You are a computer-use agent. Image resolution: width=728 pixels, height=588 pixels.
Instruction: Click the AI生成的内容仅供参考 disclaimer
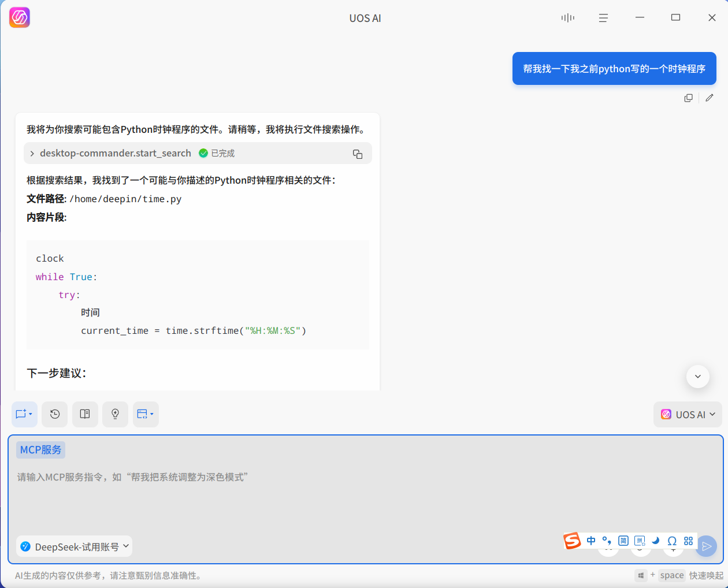click(x=108, y=576)
